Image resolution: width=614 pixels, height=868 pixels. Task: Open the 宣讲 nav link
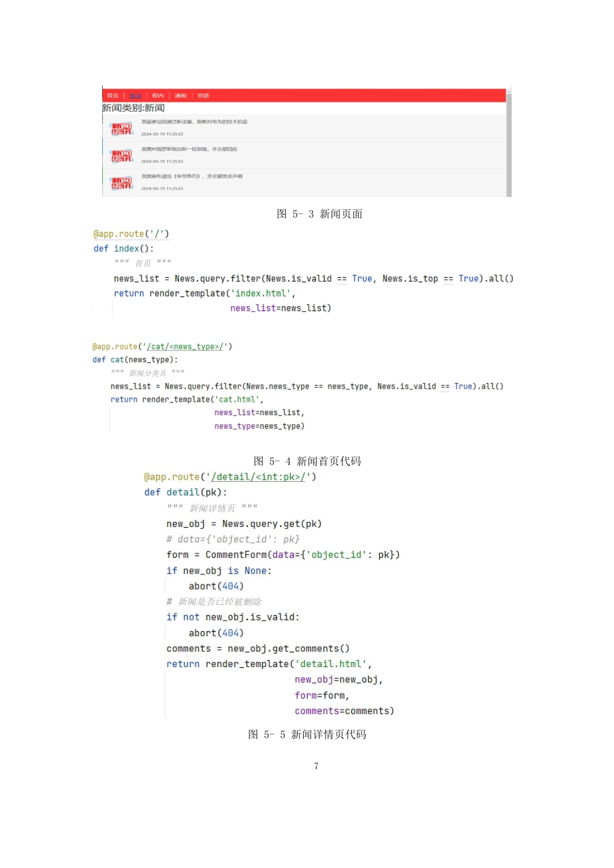click(x=203, y=96)
